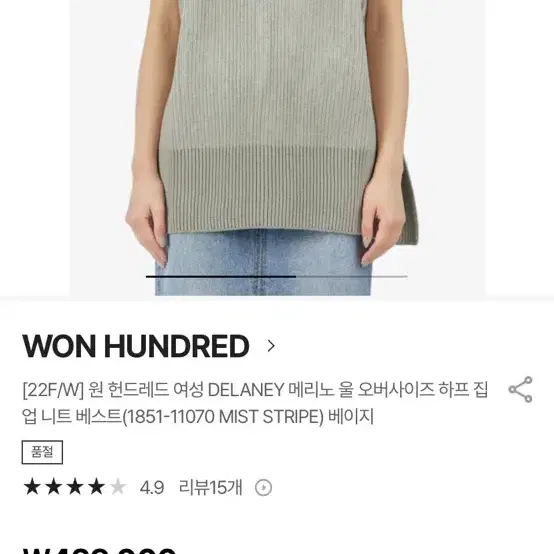Click the dark filled part of image slider
This screenshot has height=554, width=554.
click(x=221, y=277)
